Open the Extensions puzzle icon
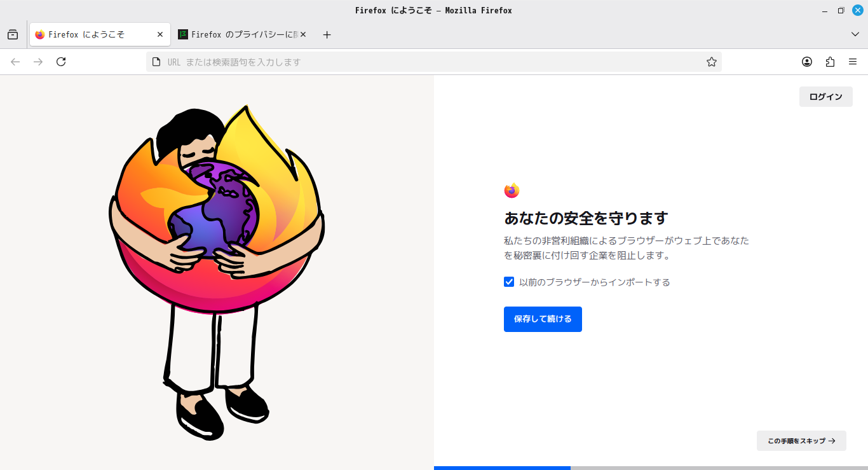The height and width of the screenshot is (470, 868). [830, 62]
